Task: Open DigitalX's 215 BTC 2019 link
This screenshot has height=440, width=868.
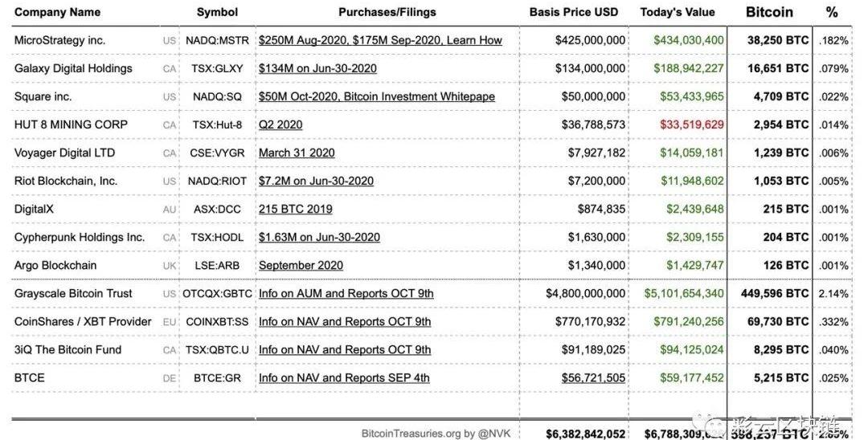Action: coord(295,209)
